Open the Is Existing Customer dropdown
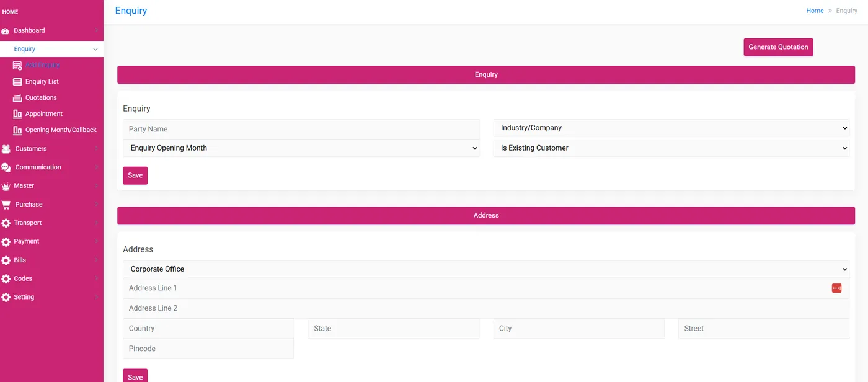Image resolution: width=868 pixels, height=382 pixels. pos(671,148)
